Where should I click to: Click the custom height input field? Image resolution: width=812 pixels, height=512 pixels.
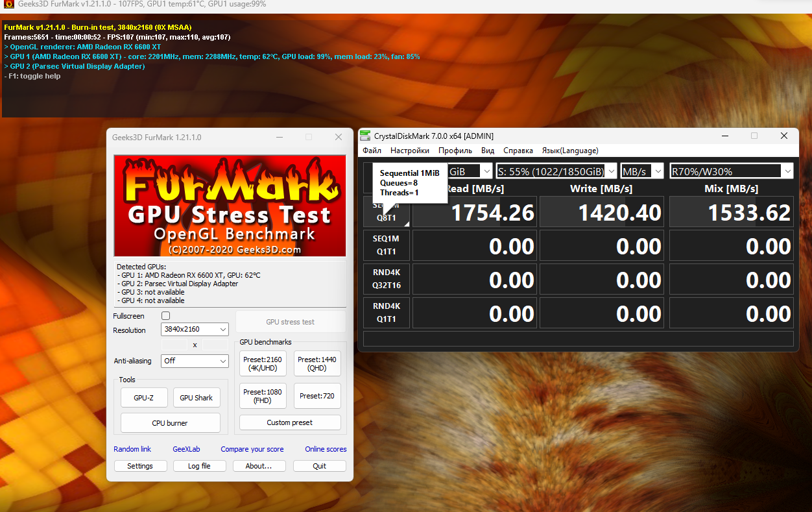click(215, 345)
